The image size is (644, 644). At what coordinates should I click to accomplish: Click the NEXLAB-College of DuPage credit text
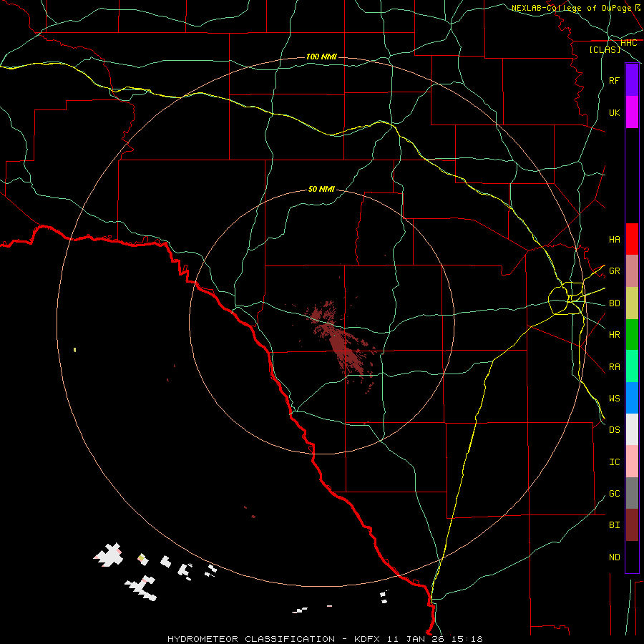coord(571,8)
